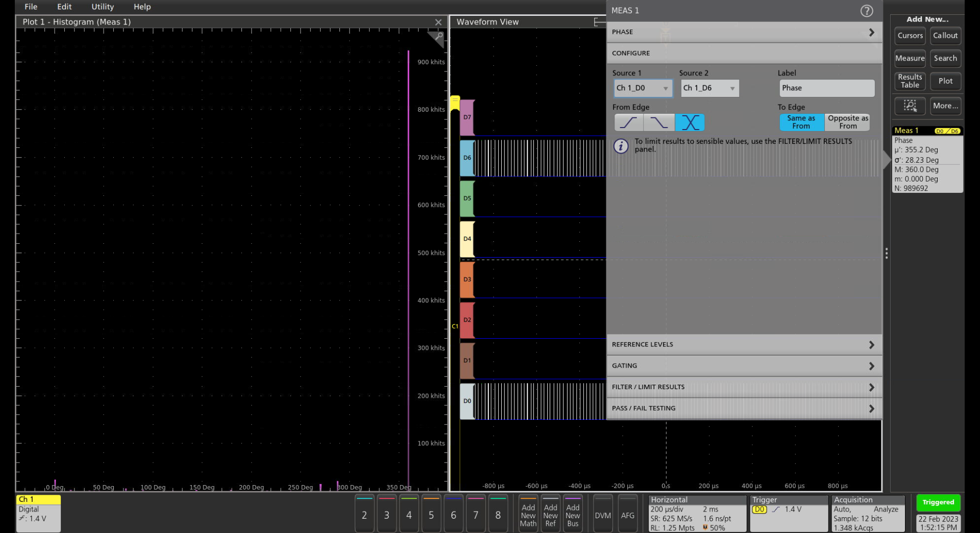Viewport: 980px width, 533px height.
Task: Expand the FILTER / LIMIT RESULTS section
Action: point(744,387)
